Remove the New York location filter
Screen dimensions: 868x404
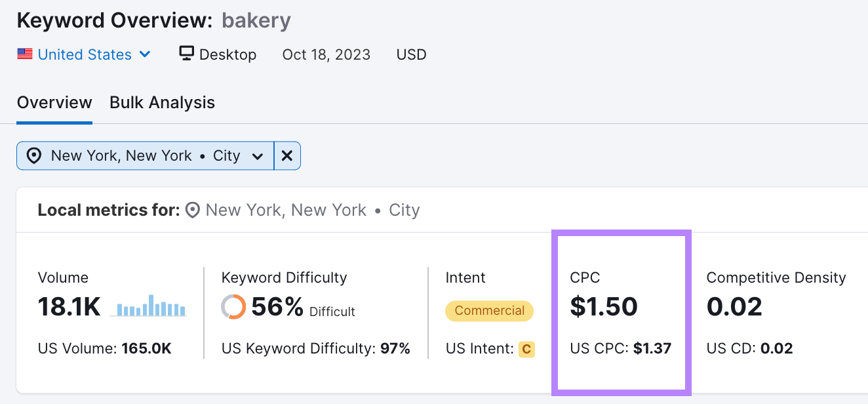(x=287, y=155)
